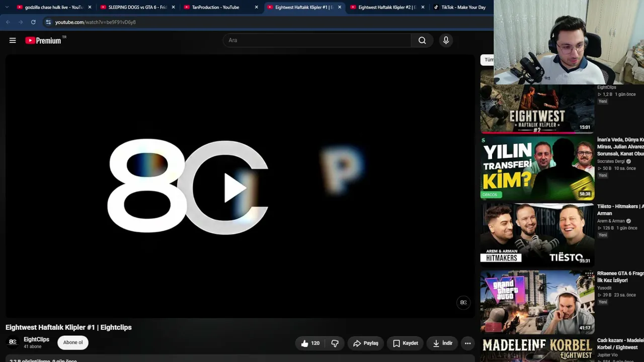Close the Eightwest Haftalık Klipler #1 tab
This screenshot has width=644, height=362.
340,8
